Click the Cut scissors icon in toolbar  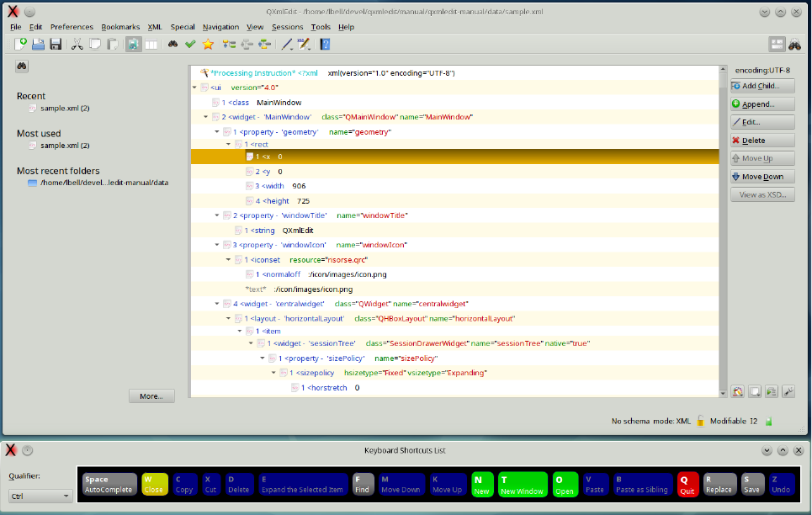[77, 44]
